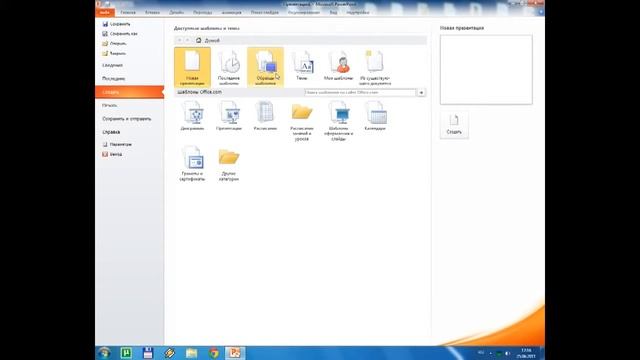
Task: Start the Office.com template search arrow button
Action: (x=421, y=93)
